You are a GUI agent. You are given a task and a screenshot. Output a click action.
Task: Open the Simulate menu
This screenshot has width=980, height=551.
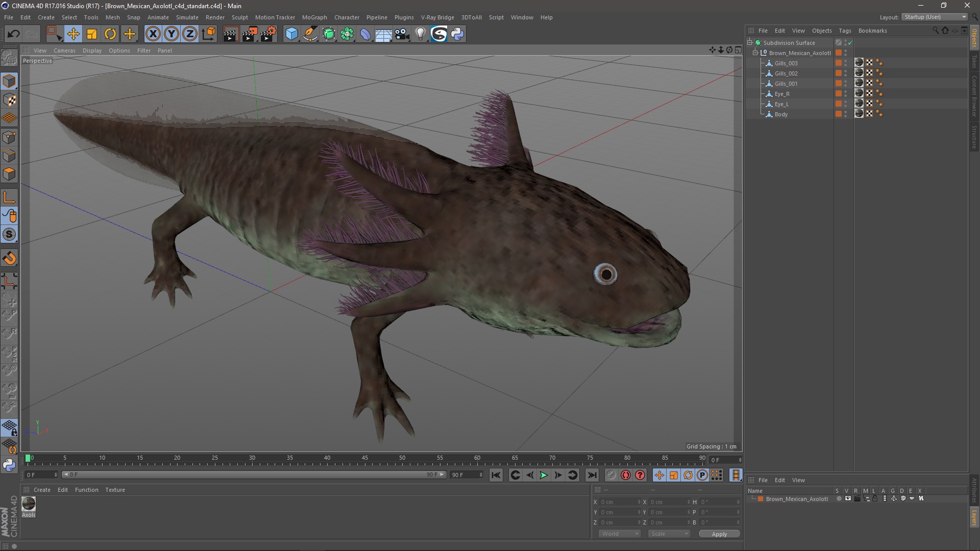click(x=187, y=17)
